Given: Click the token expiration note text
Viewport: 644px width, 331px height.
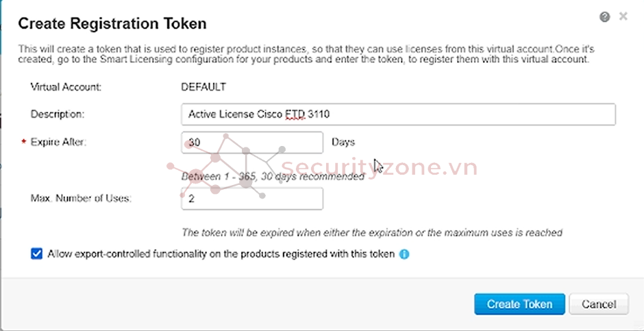Looking at the screenshot, I should click(x=371, y=232).
